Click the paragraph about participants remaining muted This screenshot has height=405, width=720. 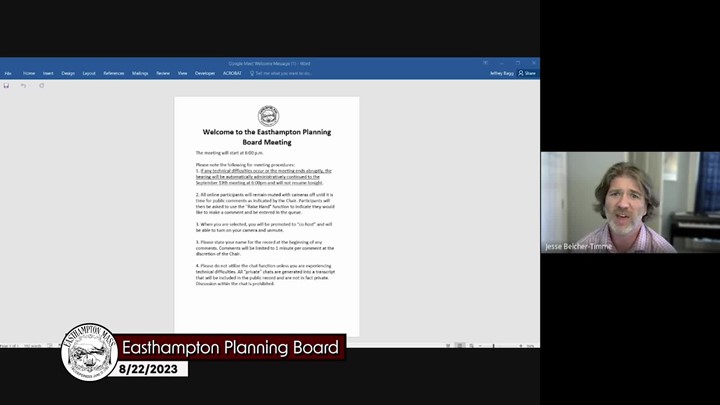(x=265, y=203)
